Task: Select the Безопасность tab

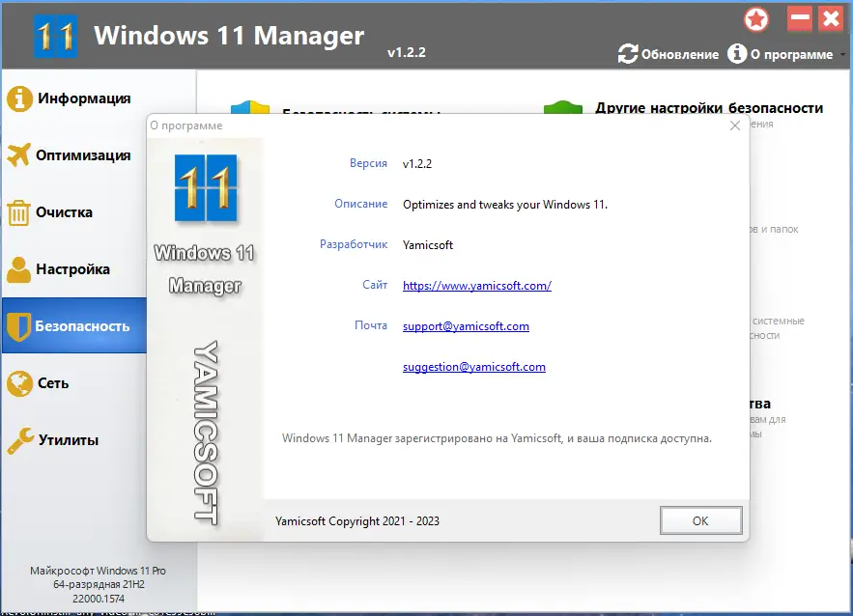Action: 74,325
